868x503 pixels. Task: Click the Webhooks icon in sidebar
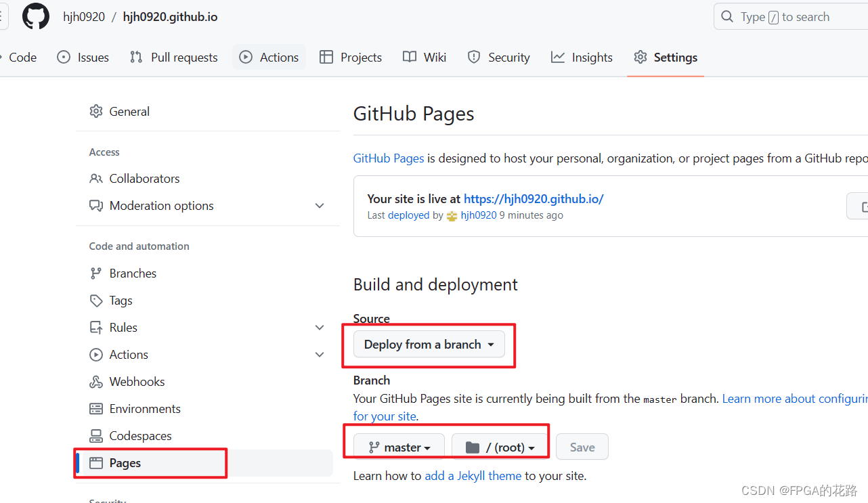click(96, 382)
